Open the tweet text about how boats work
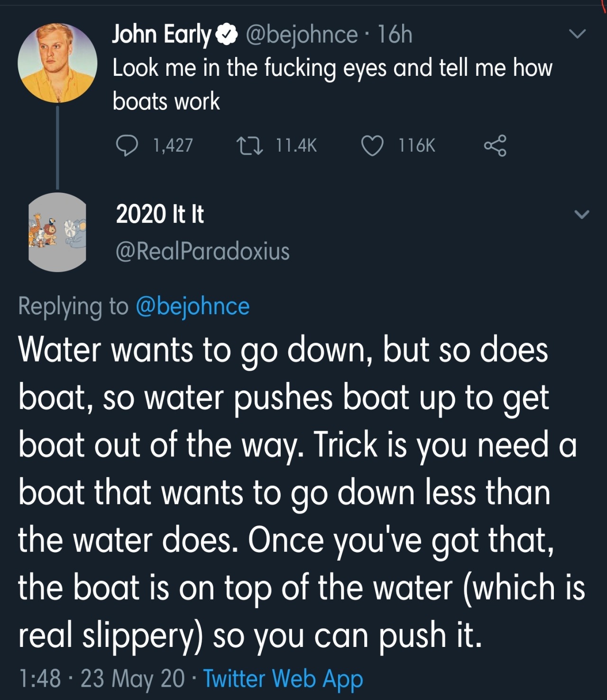The width and height of the screenshot is (607, 700). [332, 84]
